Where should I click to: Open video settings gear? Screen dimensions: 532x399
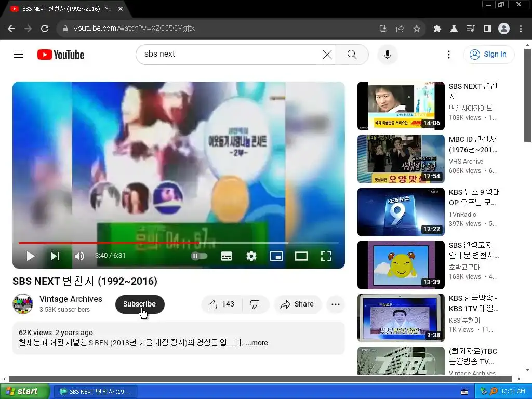(x=251, y=256)
